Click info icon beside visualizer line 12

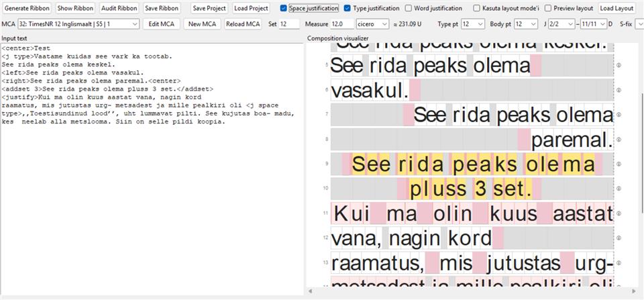619,238
